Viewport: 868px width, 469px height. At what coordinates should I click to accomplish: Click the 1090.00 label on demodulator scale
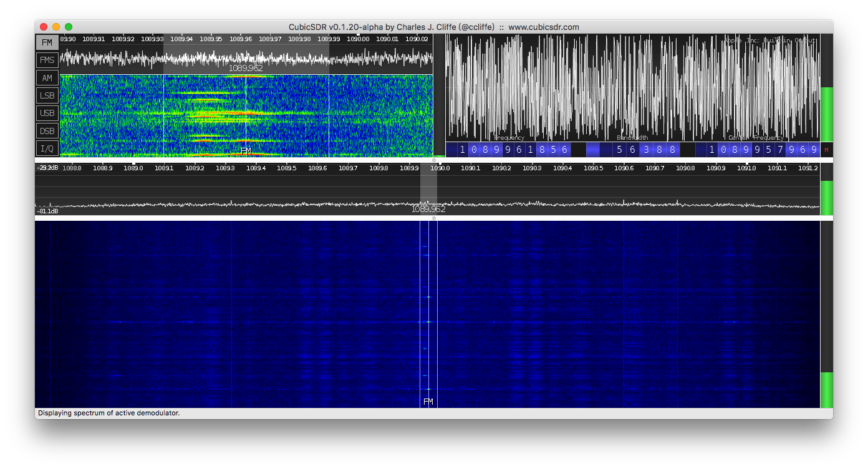tap(358, 39)
